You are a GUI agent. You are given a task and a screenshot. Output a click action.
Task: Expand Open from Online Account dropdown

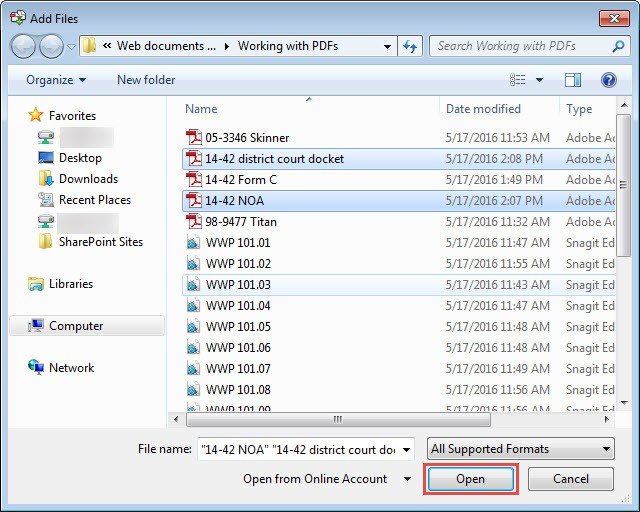pyautogui.click(x=407, y=479)
